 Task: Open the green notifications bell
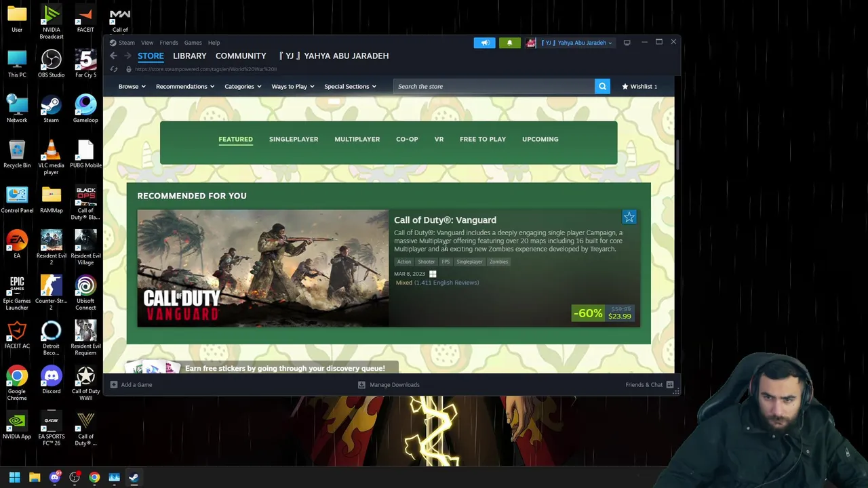tap(509, 43)
